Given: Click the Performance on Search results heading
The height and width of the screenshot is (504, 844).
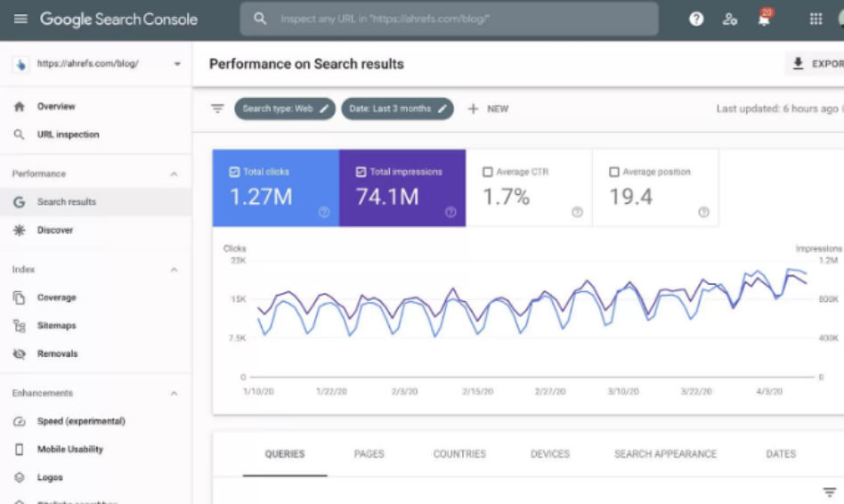Looking at the screenshot, I should [x=306, y=64].
